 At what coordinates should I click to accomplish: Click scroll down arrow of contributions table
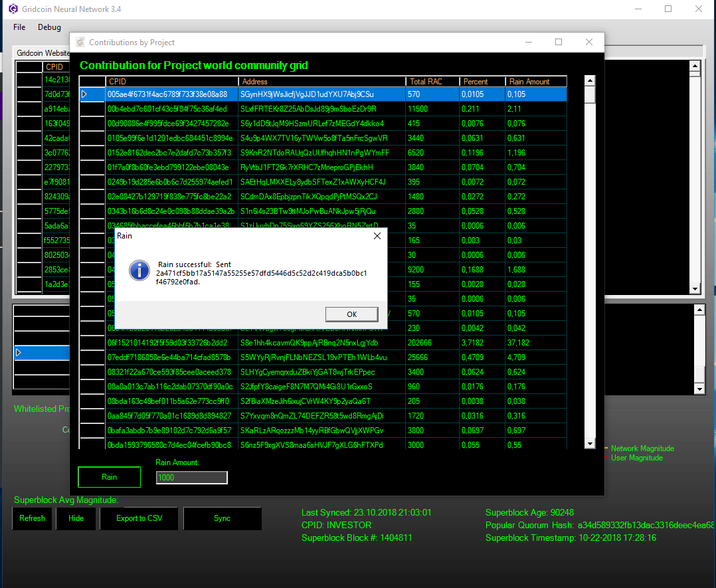pos(590,444)
